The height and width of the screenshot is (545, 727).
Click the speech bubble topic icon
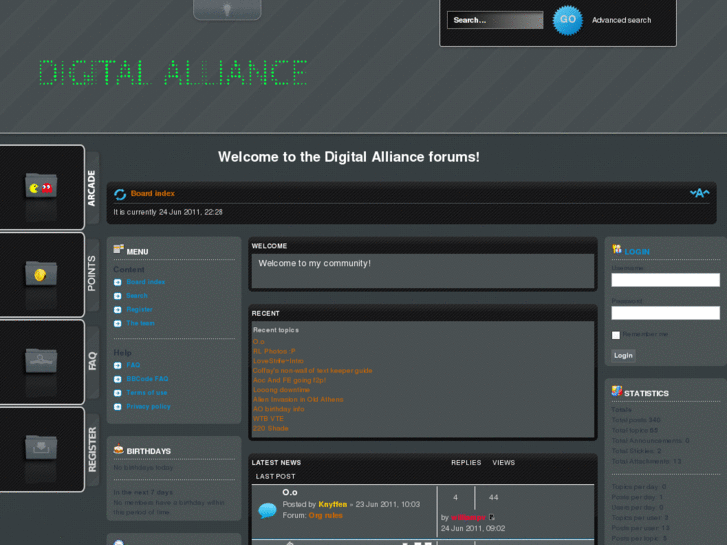[267, 510]
